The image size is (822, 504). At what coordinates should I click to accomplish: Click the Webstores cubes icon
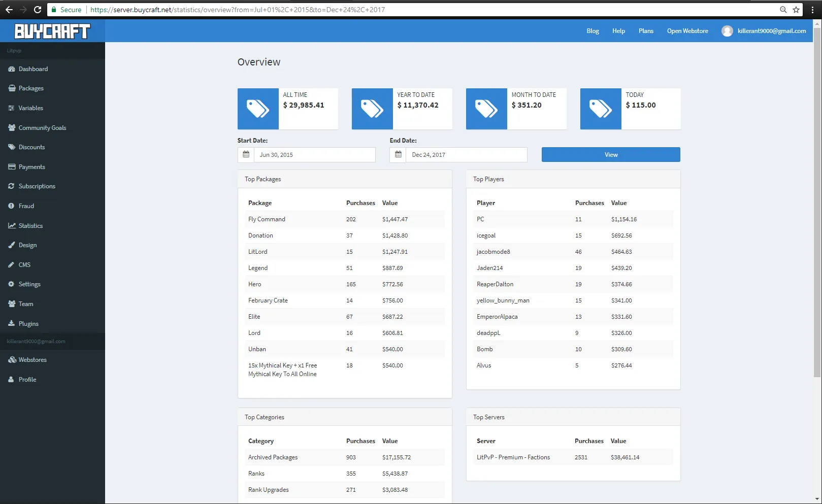coord(11,360)
